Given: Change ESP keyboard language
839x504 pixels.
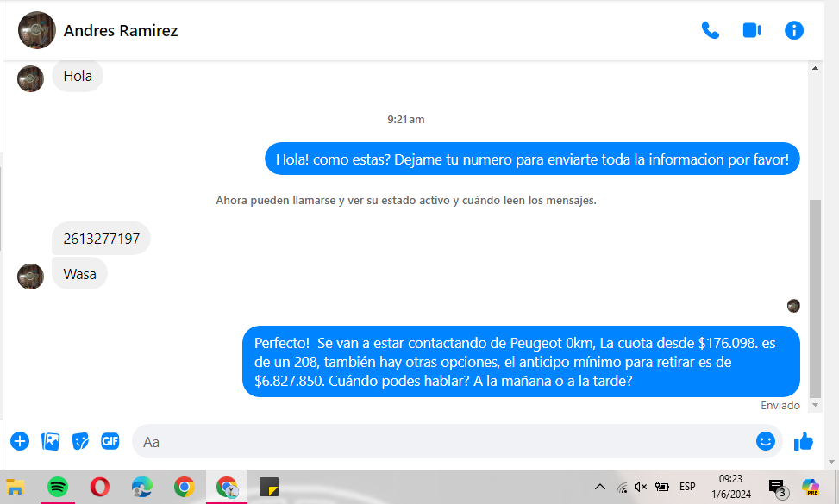Looking at the screenshot, I should pos(687,487).
